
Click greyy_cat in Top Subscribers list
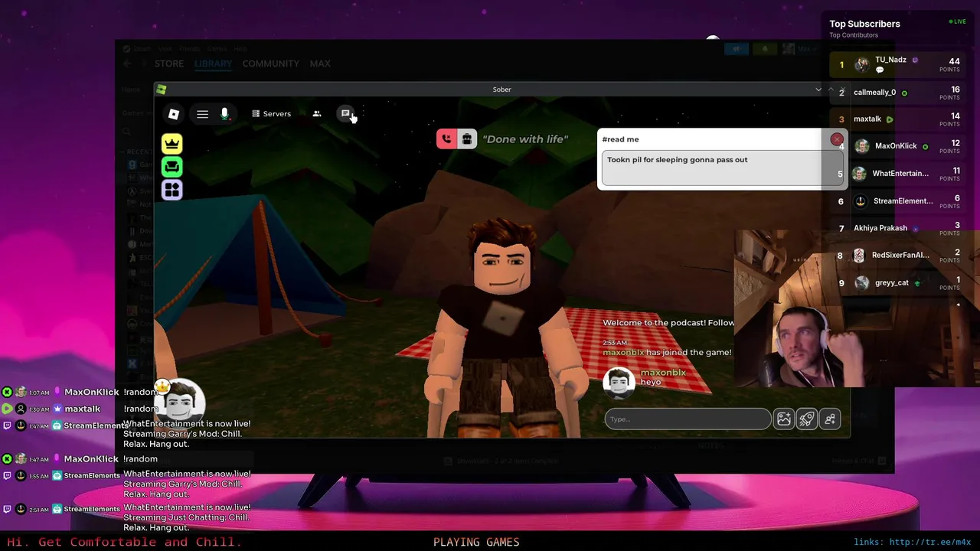tap(897, 282)
